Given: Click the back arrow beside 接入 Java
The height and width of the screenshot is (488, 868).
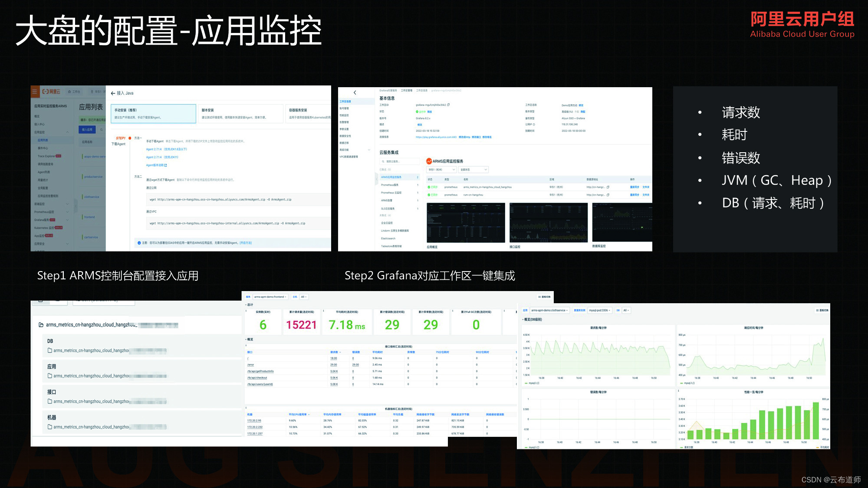Looking at the screenshot, I should pyautogui.click(x=113, y=93).
